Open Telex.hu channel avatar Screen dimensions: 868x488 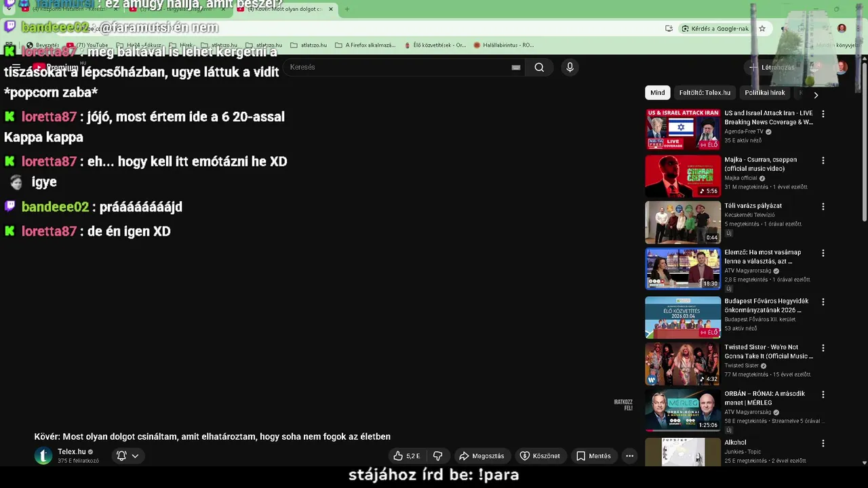[x=43, y=455]
